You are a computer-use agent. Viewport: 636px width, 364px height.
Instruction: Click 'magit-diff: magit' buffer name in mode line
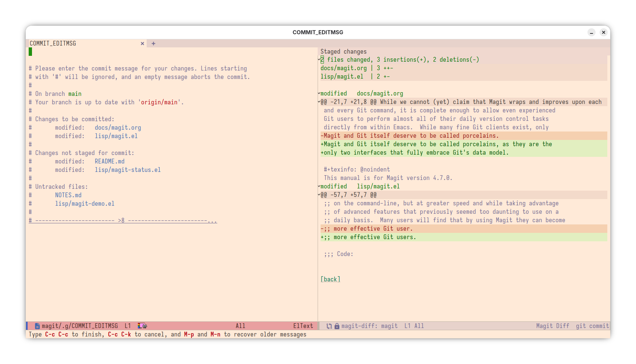(369, 326)
